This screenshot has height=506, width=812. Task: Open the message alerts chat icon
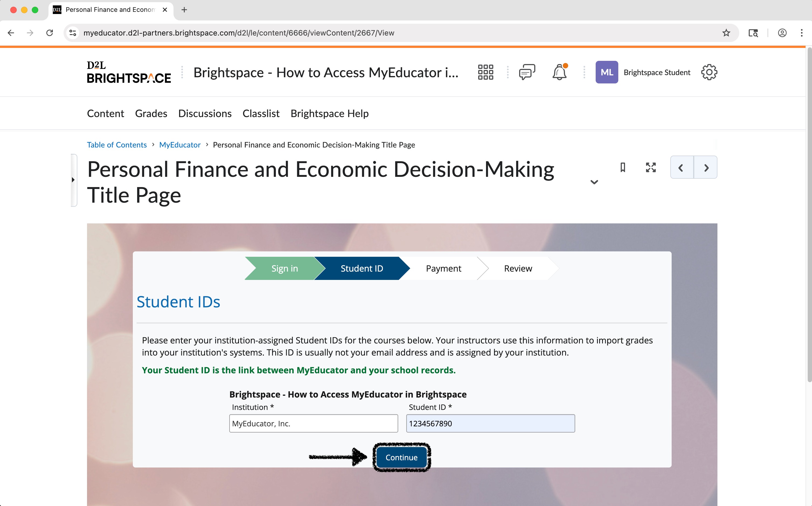527,72
